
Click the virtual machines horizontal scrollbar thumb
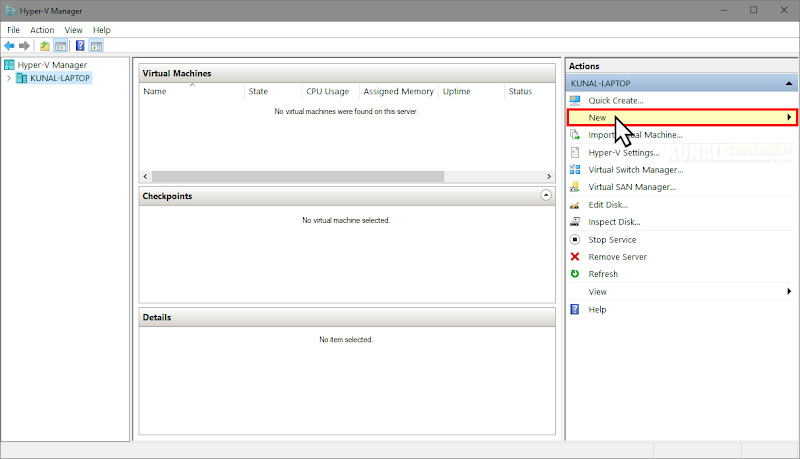click(298, 176)
